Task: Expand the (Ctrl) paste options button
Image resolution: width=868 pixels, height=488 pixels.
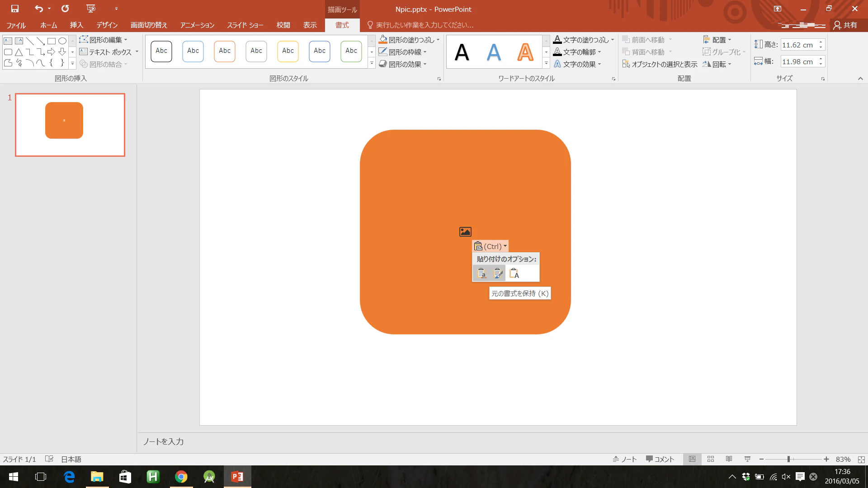Action: 491,246
